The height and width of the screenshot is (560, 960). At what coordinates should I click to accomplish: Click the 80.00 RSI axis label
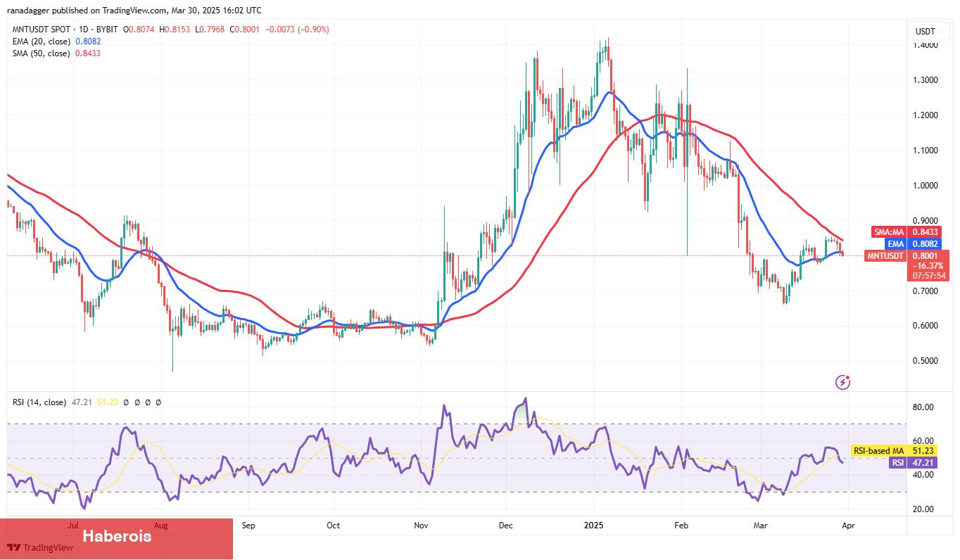coord(924,407)
